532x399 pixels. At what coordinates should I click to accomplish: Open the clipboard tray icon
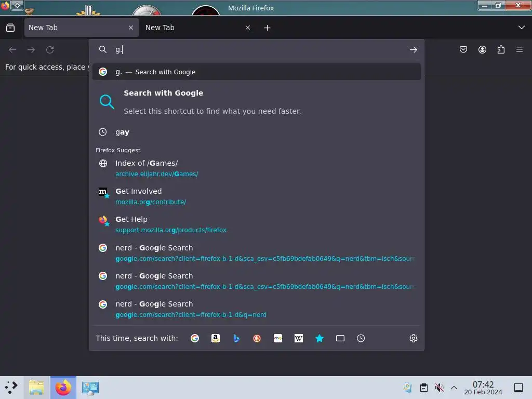[424, 388]
